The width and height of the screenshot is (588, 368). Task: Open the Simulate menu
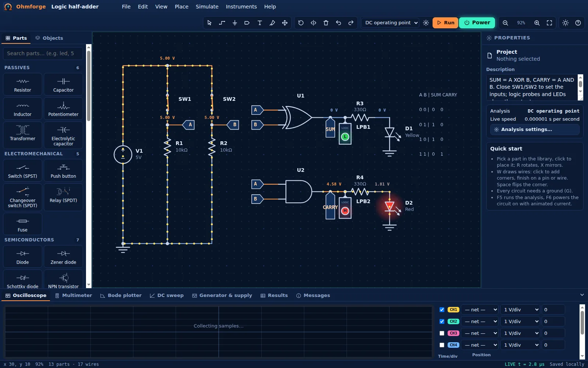pos(207,7)
